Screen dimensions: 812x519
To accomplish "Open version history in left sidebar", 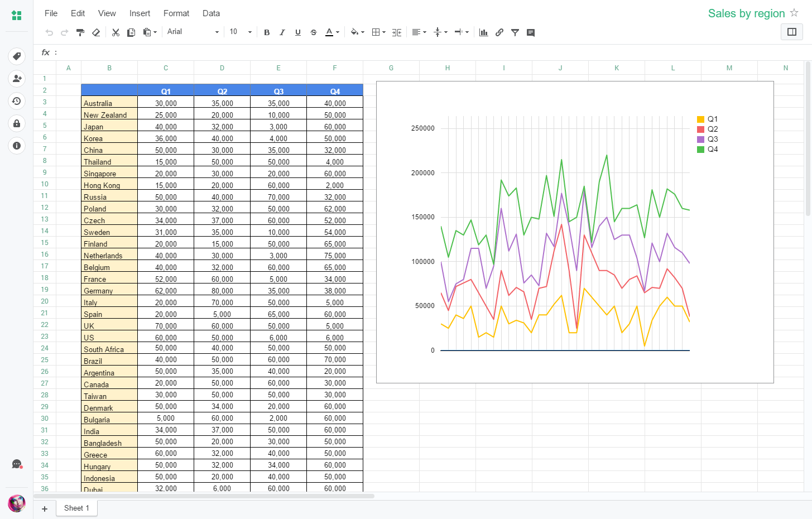I will [17, 101].
